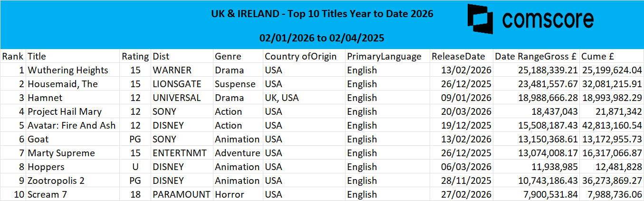
Task: Click the Housemaid, The title cell
Action: coord(63,84)
